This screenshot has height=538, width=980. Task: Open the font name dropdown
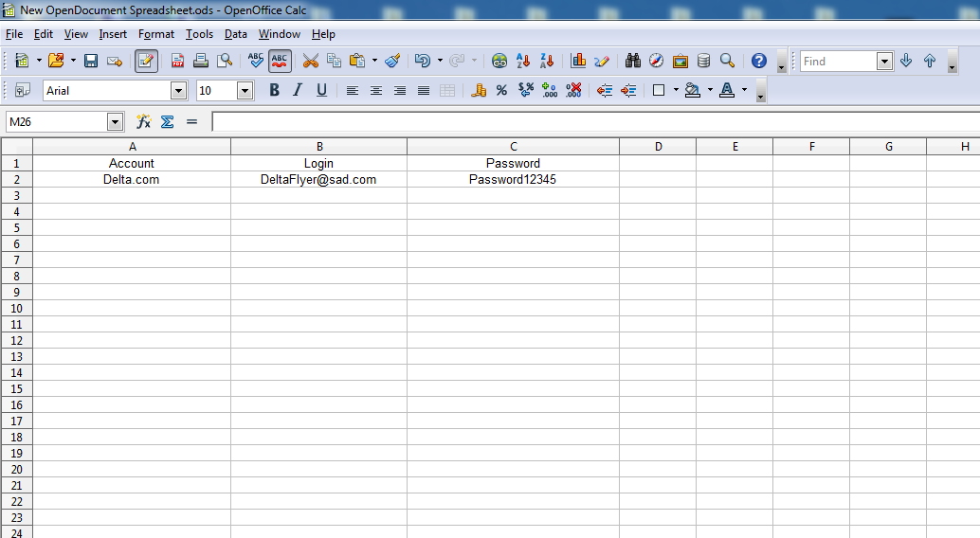(178, 91)
